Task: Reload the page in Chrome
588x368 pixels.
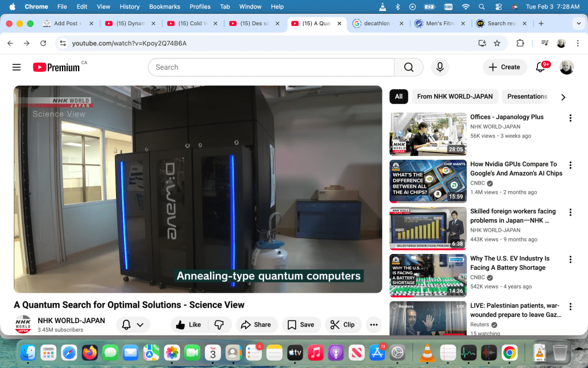Action: [x=43, y=43]
